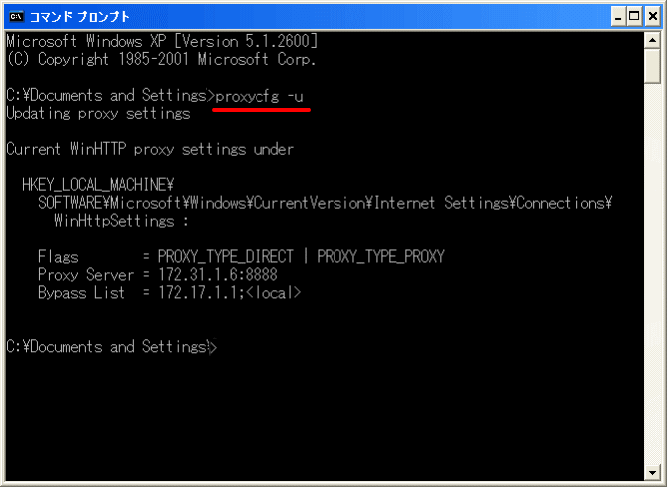
Task: Click the HKEY_LOCAL_MACHINE registry line
Action: [98, 185]
